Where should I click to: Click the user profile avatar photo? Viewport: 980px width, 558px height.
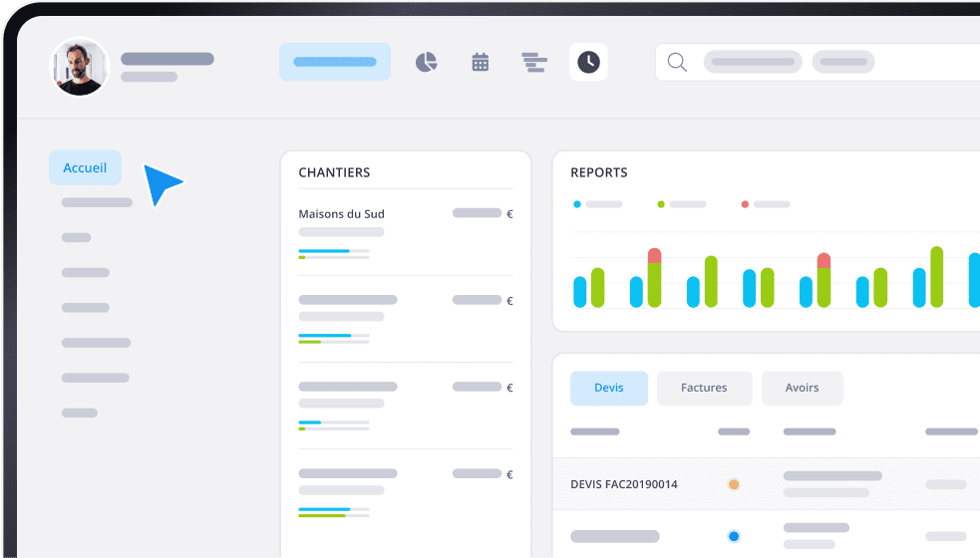click(79, 67)
